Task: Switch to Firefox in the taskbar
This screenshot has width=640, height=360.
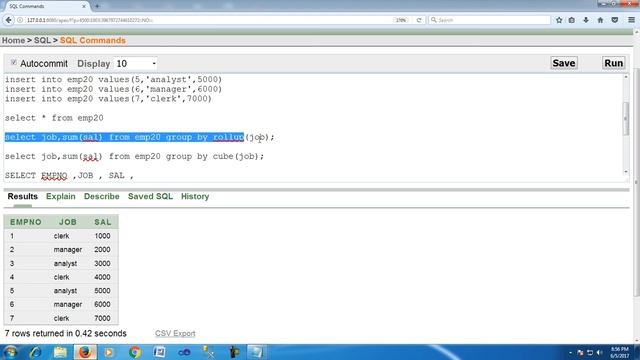Action: 85,352
